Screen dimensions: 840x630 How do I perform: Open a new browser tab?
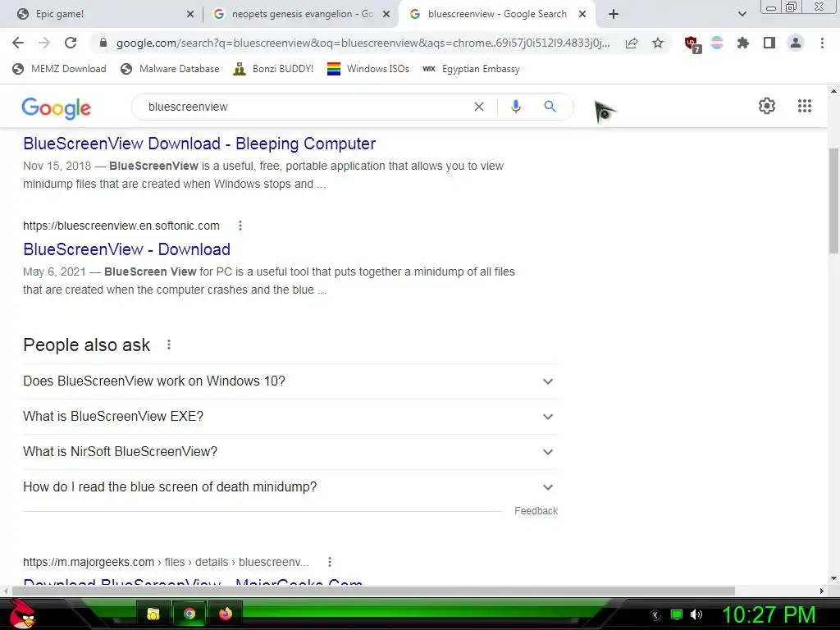tap(614, 15)
